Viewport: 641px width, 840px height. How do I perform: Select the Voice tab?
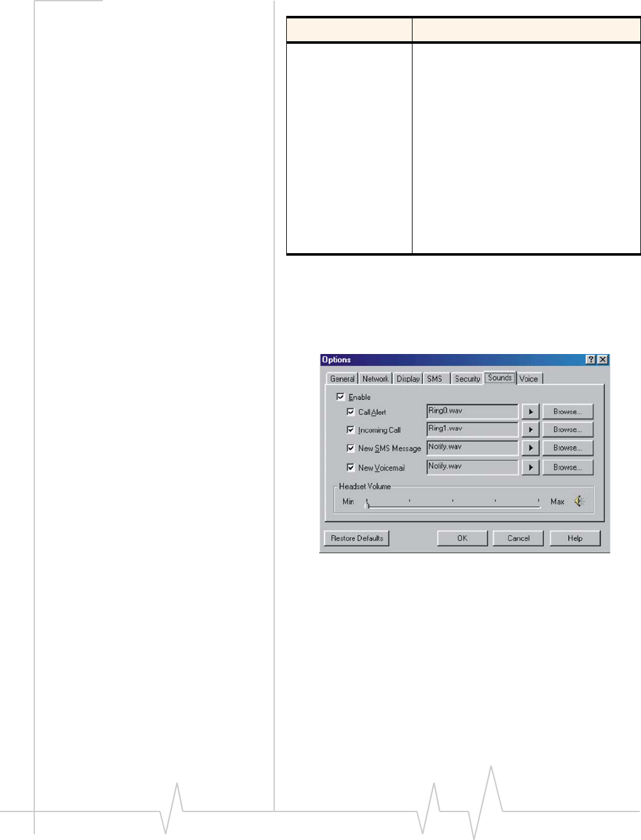[529, 379]
